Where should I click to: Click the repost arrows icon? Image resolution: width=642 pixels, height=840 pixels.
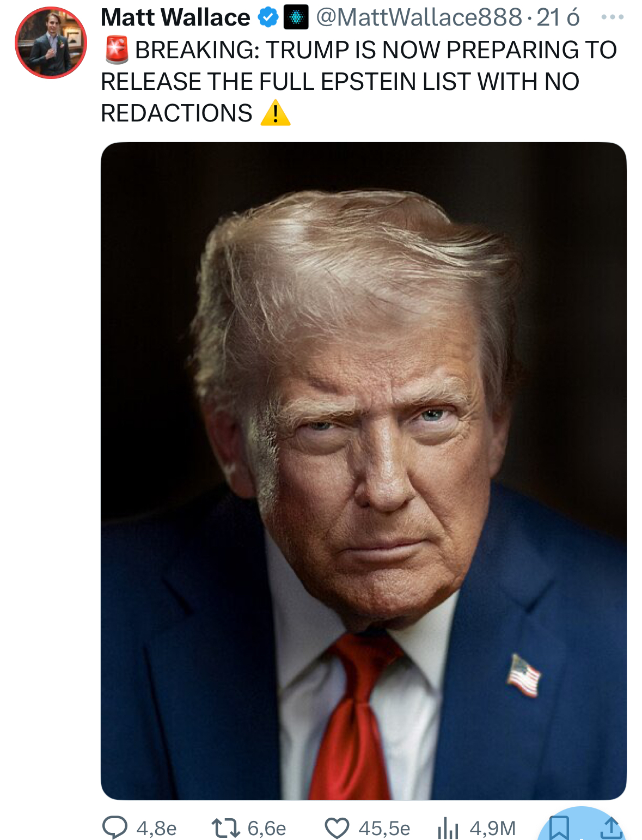[226, 828]
